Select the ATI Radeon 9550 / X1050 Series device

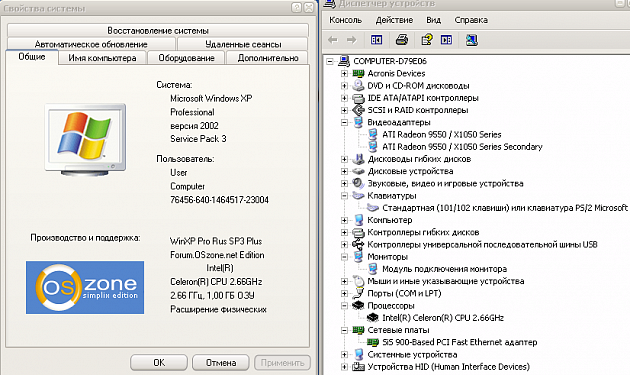442,135
